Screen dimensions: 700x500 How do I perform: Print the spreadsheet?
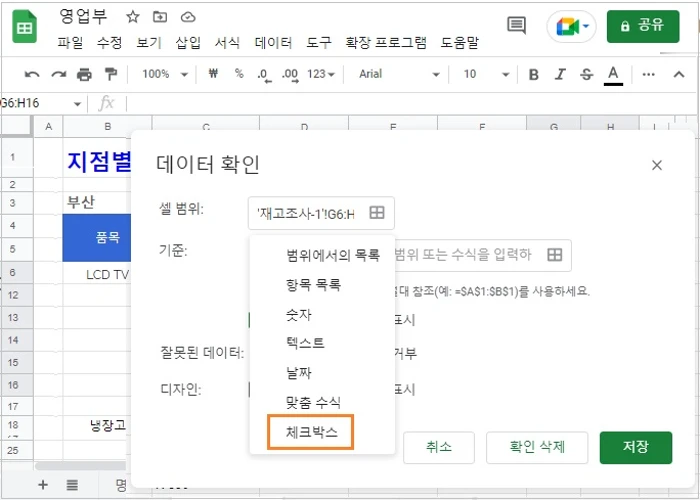pos(84,74)
